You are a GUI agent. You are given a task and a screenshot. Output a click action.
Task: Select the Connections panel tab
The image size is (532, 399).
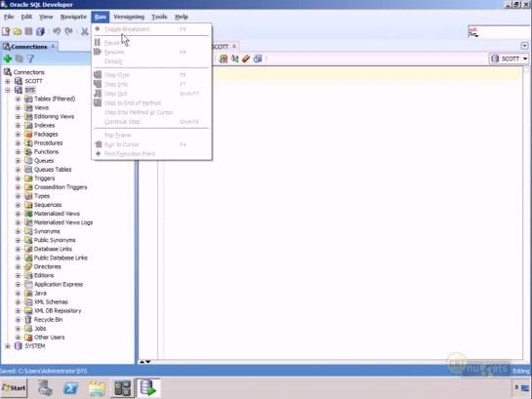(x=29, y=47)
